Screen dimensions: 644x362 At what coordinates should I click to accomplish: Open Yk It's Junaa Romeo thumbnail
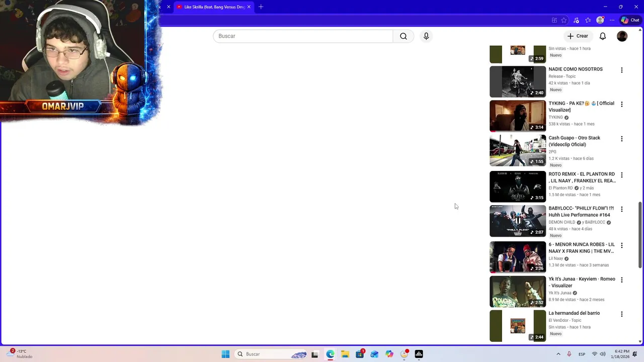518,292
